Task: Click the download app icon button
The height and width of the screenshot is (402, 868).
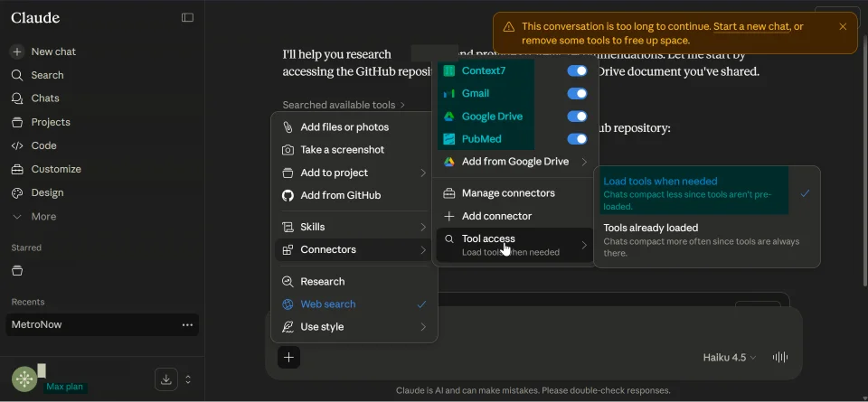Action: point(166,379)
